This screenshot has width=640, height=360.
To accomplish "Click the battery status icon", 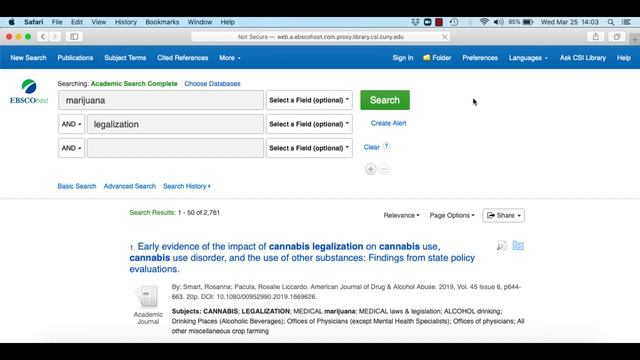I will click(x=528, y=22).
